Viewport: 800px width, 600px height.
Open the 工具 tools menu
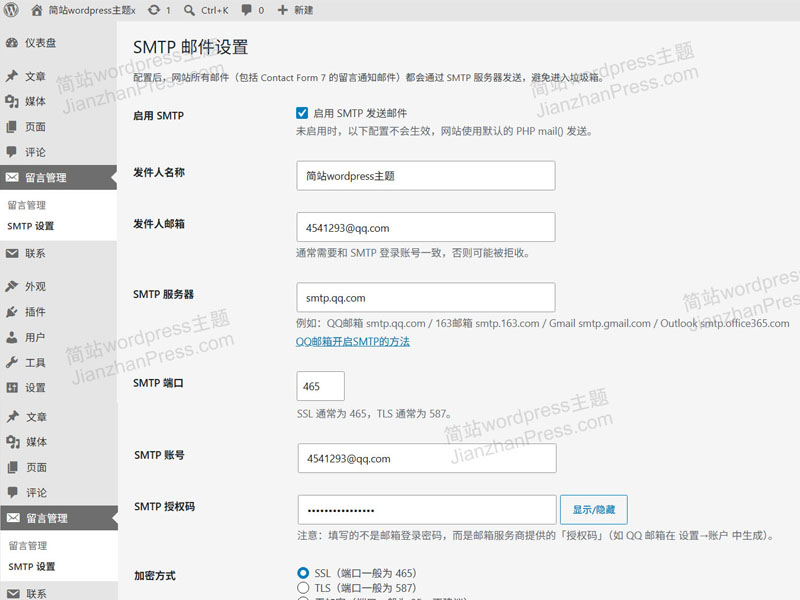point(26,363)
